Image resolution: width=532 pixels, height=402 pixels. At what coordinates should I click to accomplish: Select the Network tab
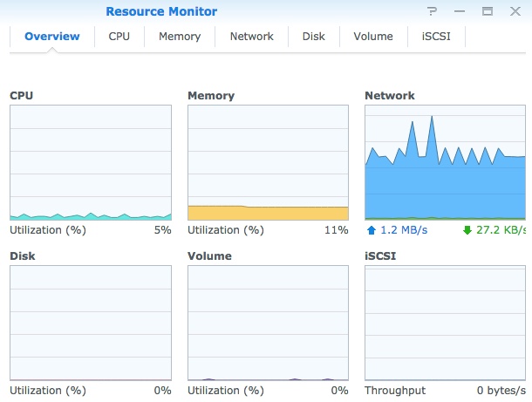251,37
